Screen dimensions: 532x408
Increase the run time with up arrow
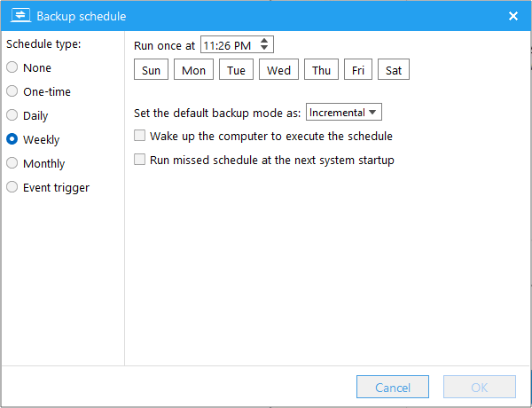click(266, 41)
